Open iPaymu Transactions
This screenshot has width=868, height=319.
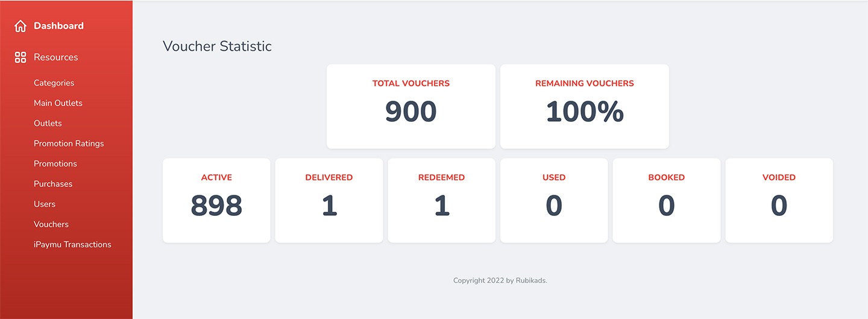click(x=72, y=245)
